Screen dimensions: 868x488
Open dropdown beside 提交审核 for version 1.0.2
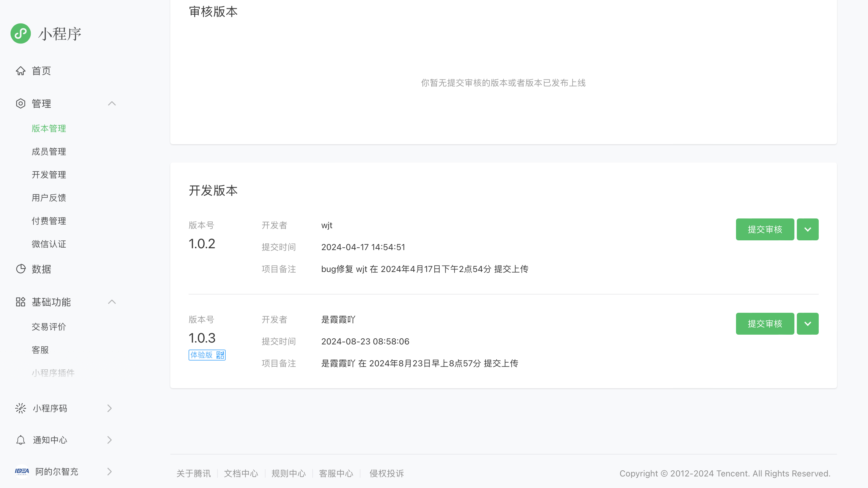(x=808, y=229)
